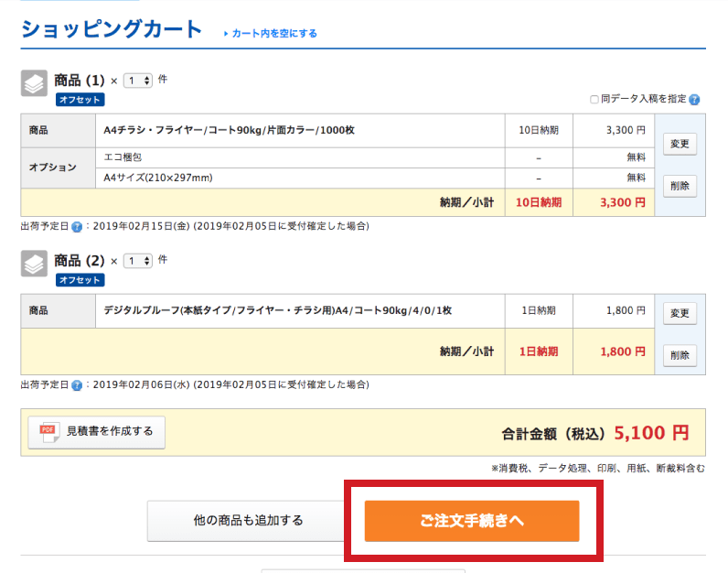Click the stacked-paper icon for 商品 (1)
Image resolution: width=728 pixels, height=573 pixels.
[34, 83]
